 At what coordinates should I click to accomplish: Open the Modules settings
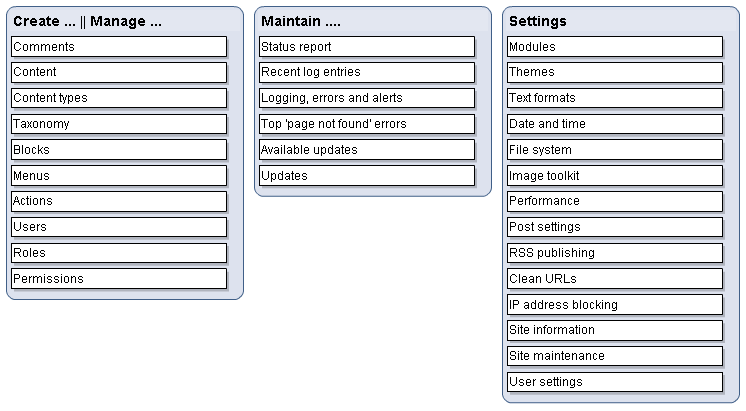pyautogui.click(x=615, y=47)
